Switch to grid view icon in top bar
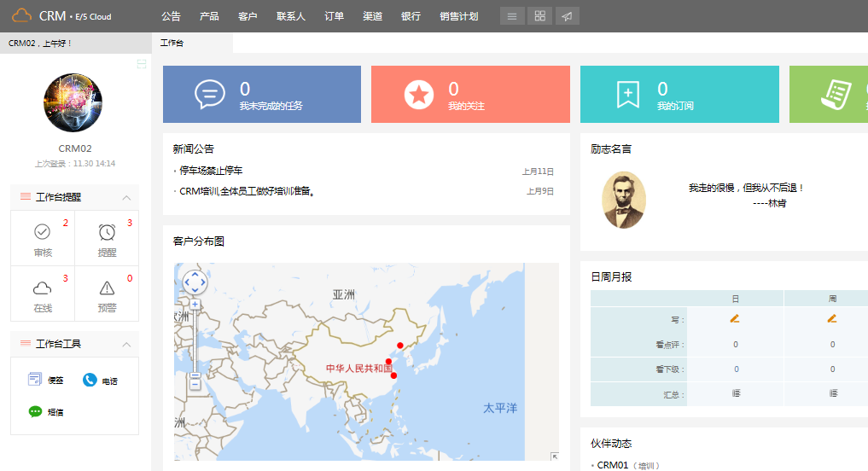Image resolution: width=868 pixels, height=471 pixels. (x=539, y=16)
